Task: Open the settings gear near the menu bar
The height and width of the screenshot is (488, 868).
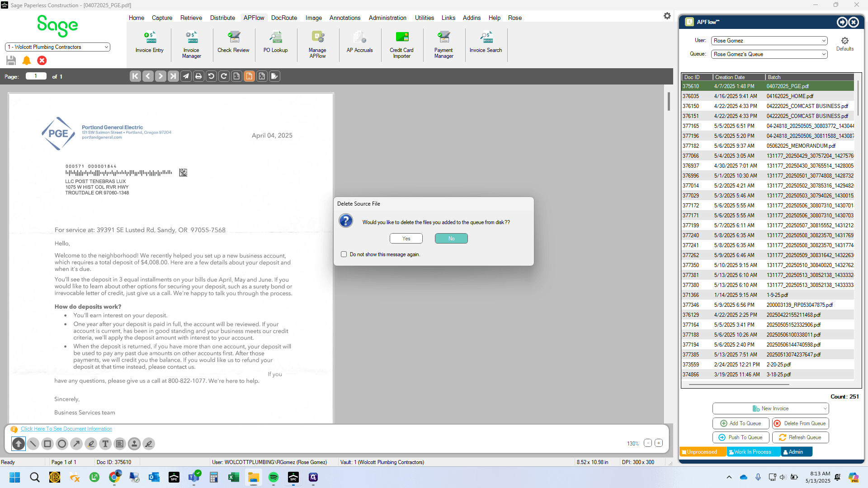Action: (667, 16)
